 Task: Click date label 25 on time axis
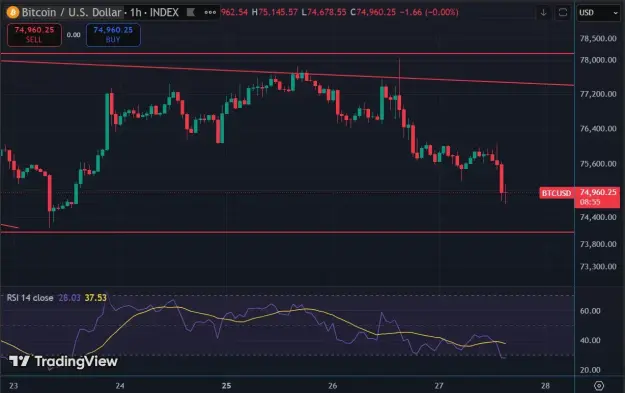click(226, 385)
